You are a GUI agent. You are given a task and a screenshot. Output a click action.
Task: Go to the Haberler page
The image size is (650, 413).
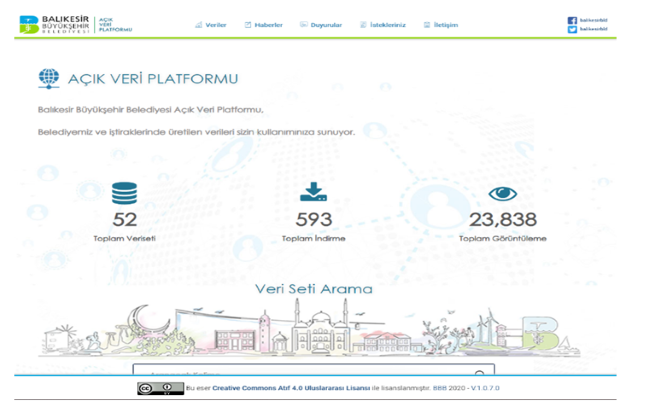(264, 25)
